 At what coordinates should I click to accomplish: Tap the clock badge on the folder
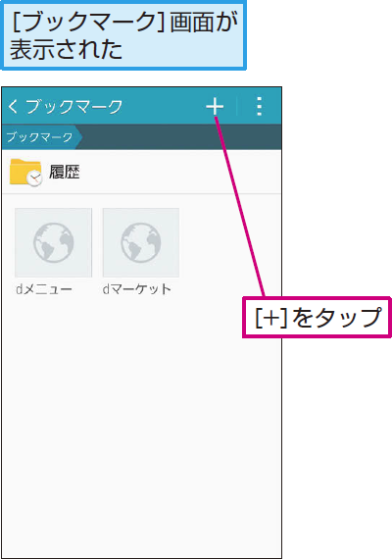pyautogui.click(x=34, y=178)
